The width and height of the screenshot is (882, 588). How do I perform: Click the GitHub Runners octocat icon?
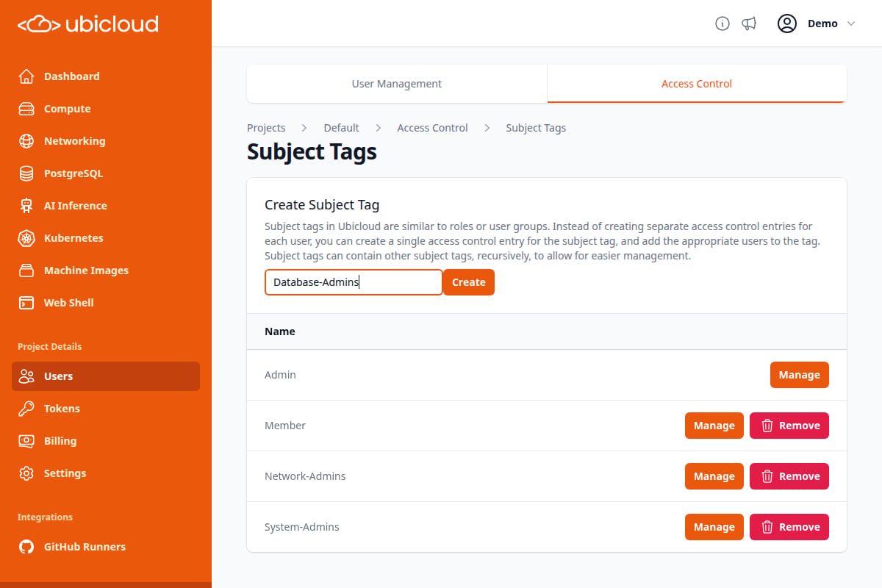pyautogui.click(x=26, y=547)
